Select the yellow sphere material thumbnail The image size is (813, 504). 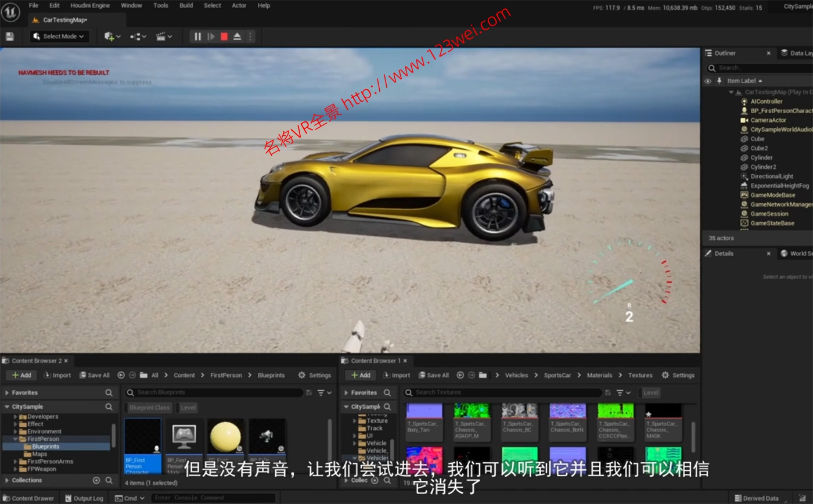pos(225,437)
